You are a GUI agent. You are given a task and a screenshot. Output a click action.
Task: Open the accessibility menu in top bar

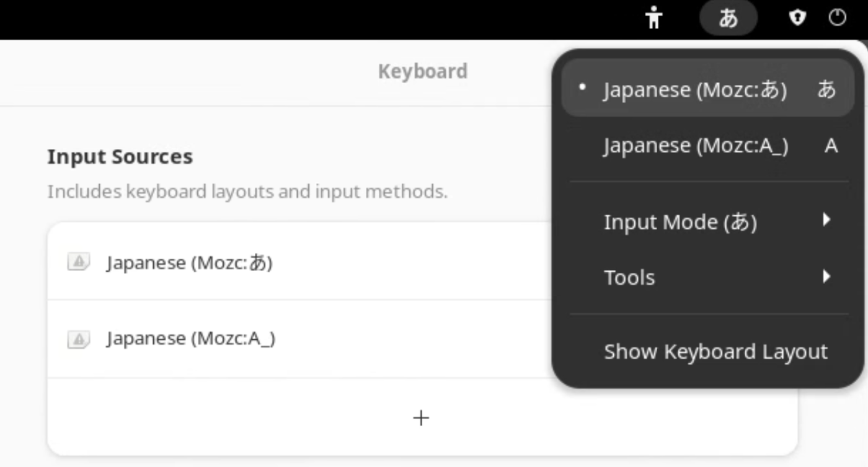[653, 17]
